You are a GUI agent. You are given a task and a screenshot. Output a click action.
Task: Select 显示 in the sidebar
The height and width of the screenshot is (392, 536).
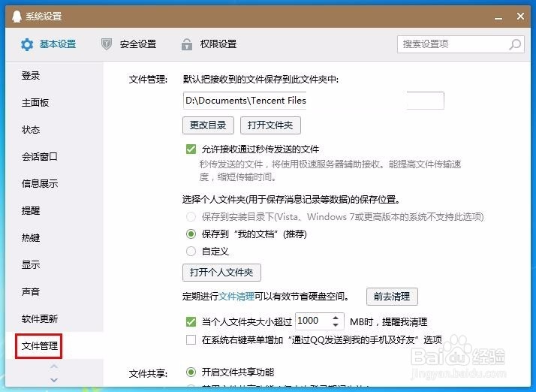coord(31,264)
